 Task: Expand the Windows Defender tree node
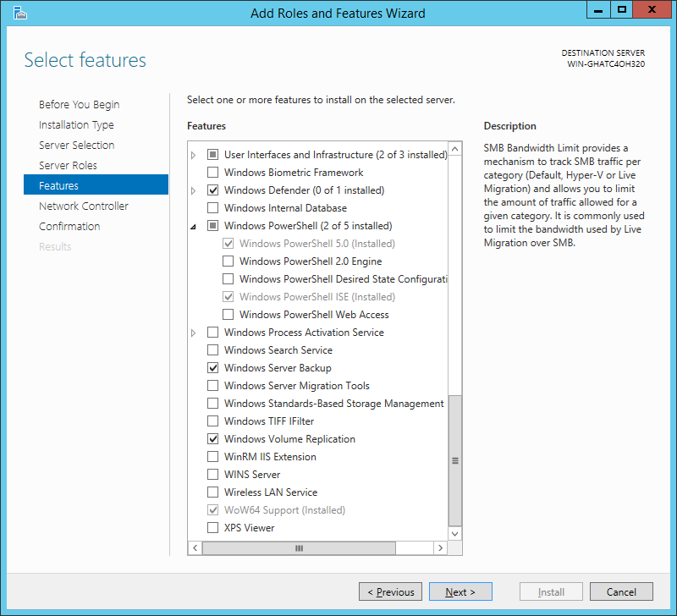point(194,190)
